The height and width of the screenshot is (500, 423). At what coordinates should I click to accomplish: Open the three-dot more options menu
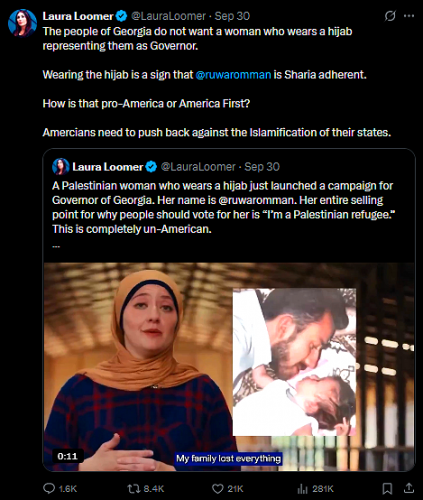(409, 16)
